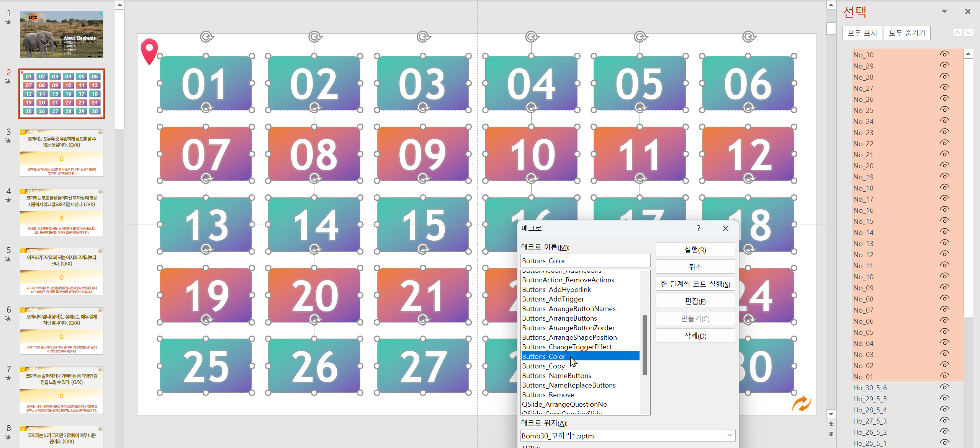Viewport: 980px width, 448px height.
Task: Select Buttons_Copy macro in list
Action: coord(543,366)
